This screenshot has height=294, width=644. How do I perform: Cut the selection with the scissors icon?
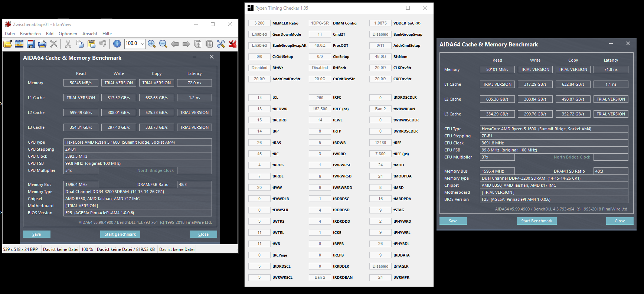[68, 44]
